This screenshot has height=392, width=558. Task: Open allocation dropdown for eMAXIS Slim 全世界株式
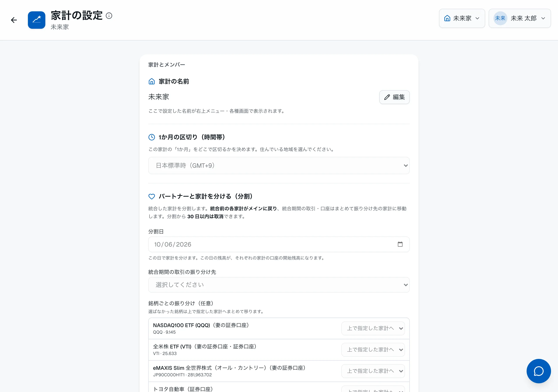pyautogui.click(x=373, y=371)
